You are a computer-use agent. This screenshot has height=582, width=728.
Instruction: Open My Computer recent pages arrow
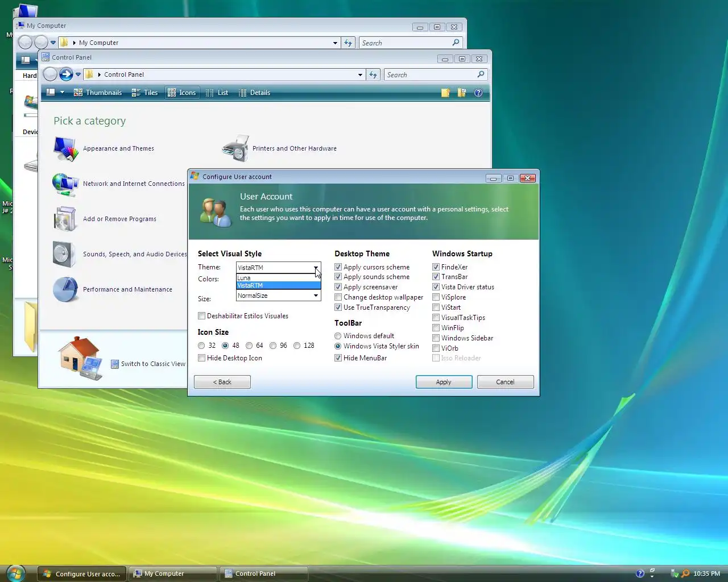tap(53, 43)
